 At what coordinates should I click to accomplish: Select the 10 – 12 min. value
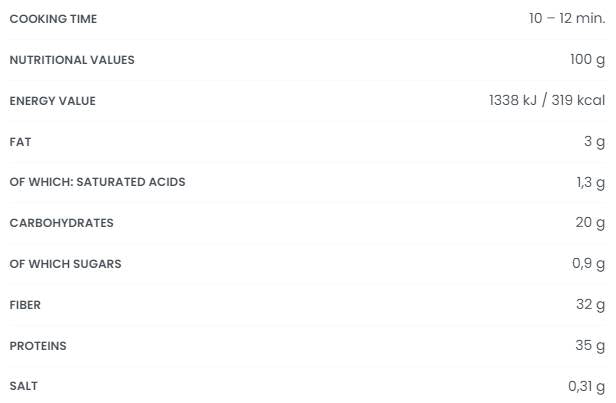(567, 19)
